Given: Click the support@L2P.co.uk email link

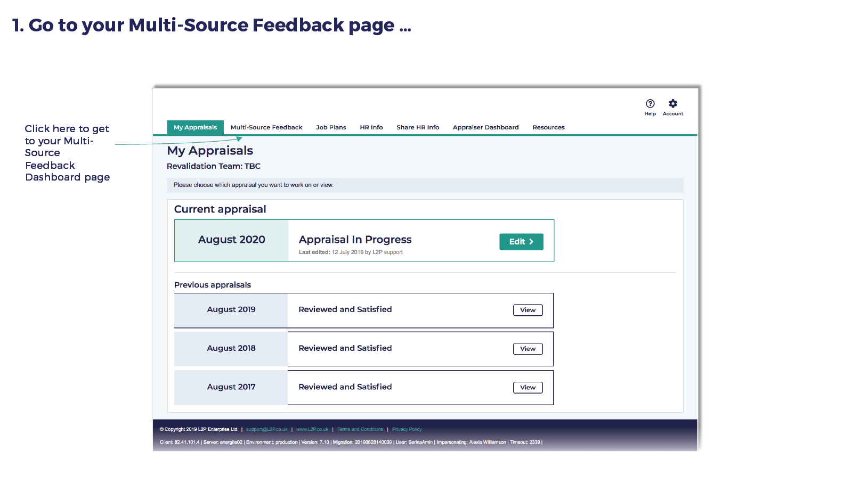Looking at the screenshot, I should pyautogui.click(x=266, y=429).
